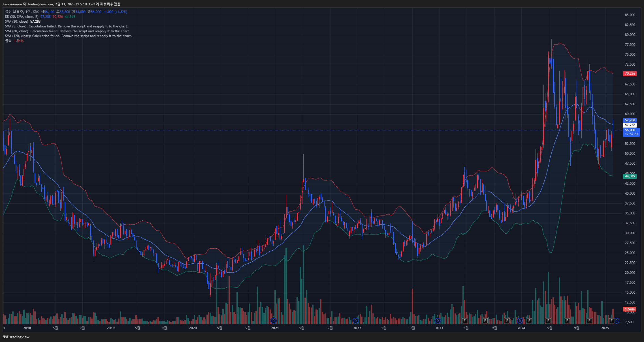Click the dividend marker at 2023

[x=438, y=321]
